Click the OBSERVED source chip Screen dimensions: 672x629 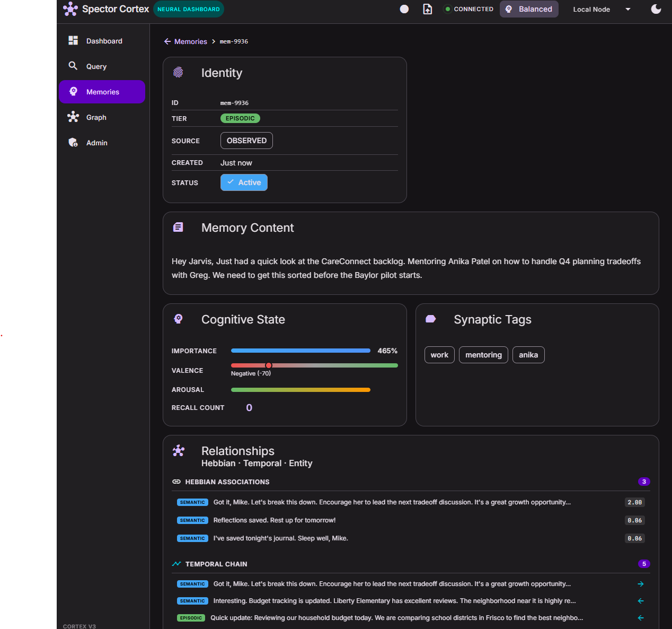point(246,141)
